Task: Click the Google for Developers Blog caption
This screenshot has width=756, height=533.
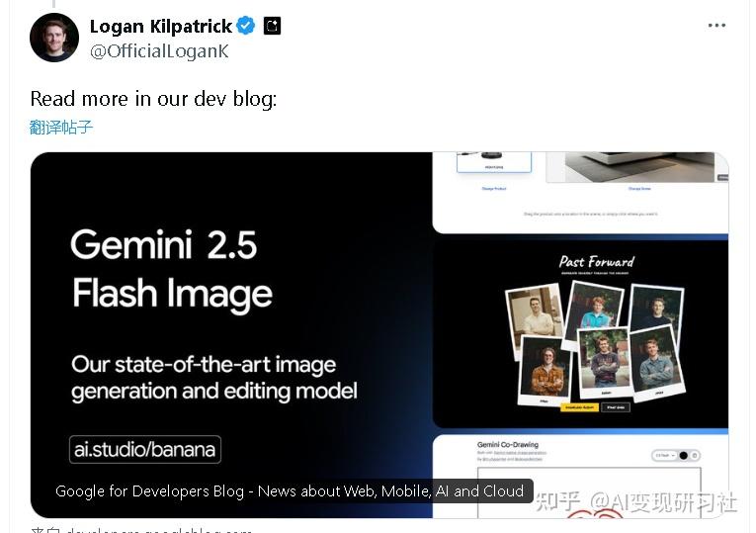Action: point(290,491)
